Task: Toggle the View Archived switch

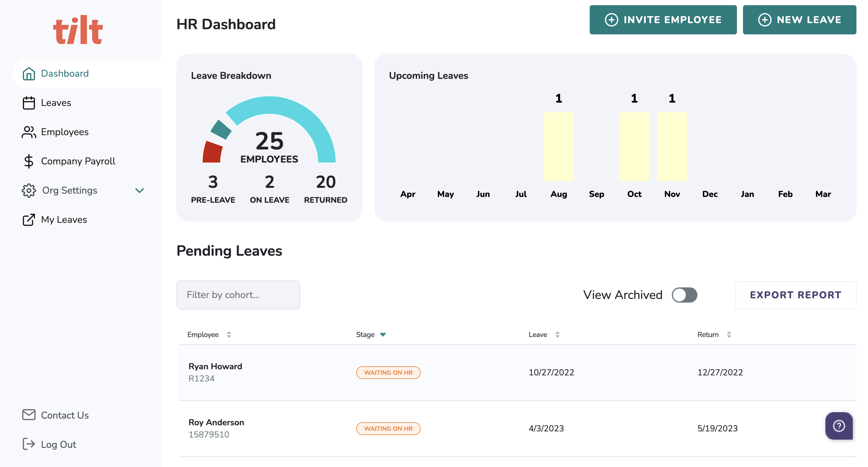Action: click(684, 295)
